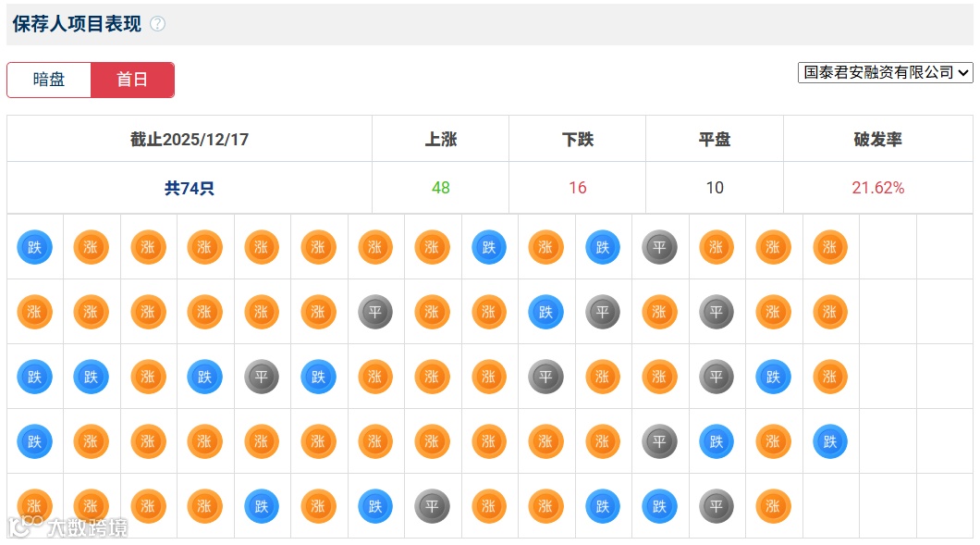Click the 共74只 total count
This screenshot has height=545, width=980.
[x=190, y=188]
